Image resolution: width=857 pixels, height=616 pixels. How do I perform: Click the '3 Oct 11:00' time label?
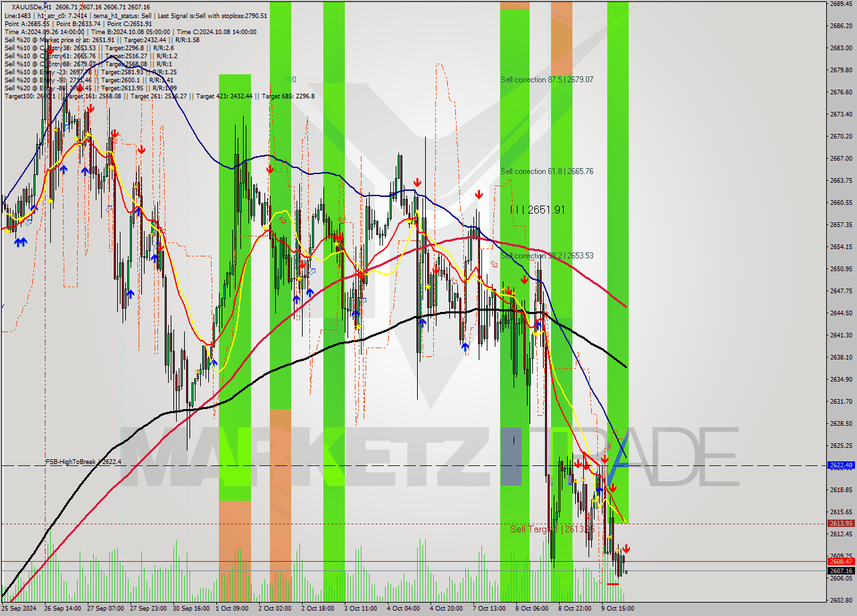(x=362, y=609)
